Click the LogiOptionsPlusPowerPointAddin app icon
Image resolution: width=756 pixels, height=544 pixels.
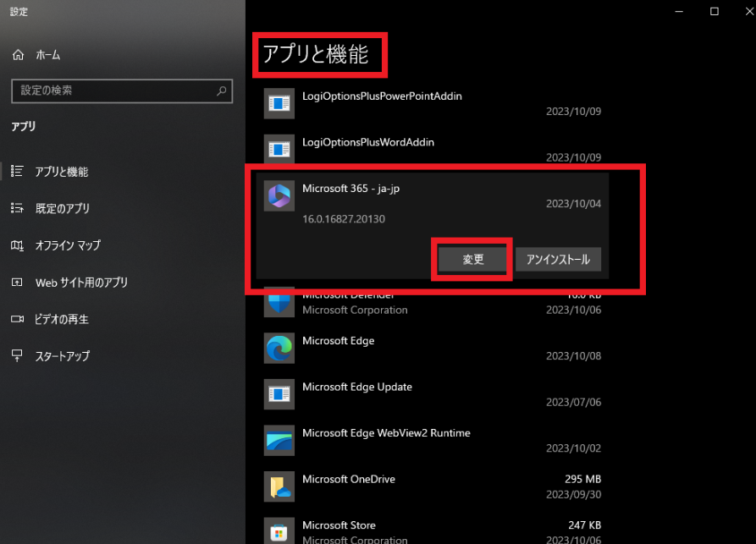coord(279,103)
